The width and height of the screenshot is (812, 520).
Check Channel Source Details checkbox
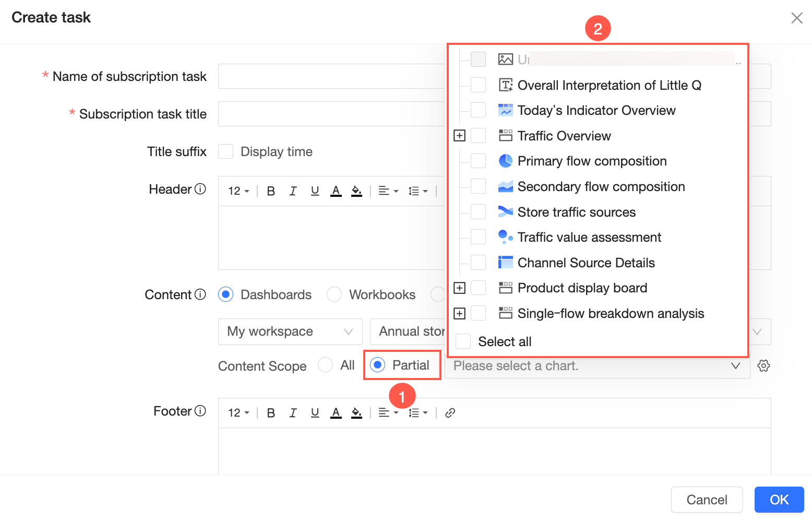tap(478, 262)
